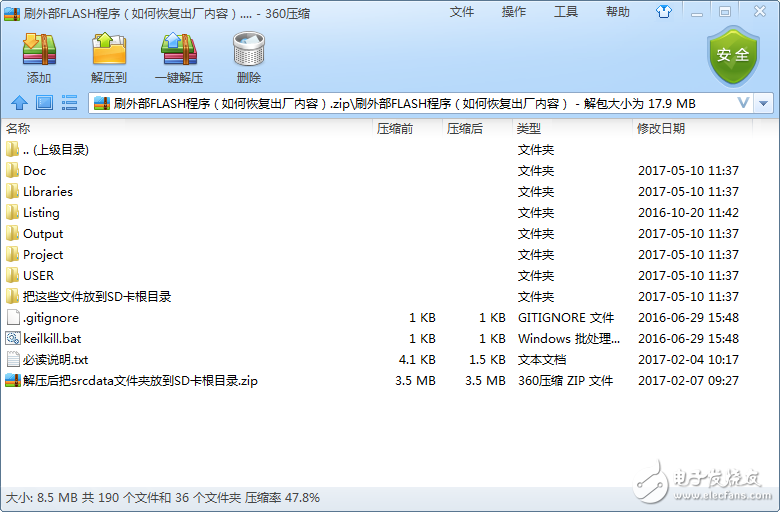Select the 必读说明.txt document icon
The image size is (780, 512).
(x=13, y=359)
